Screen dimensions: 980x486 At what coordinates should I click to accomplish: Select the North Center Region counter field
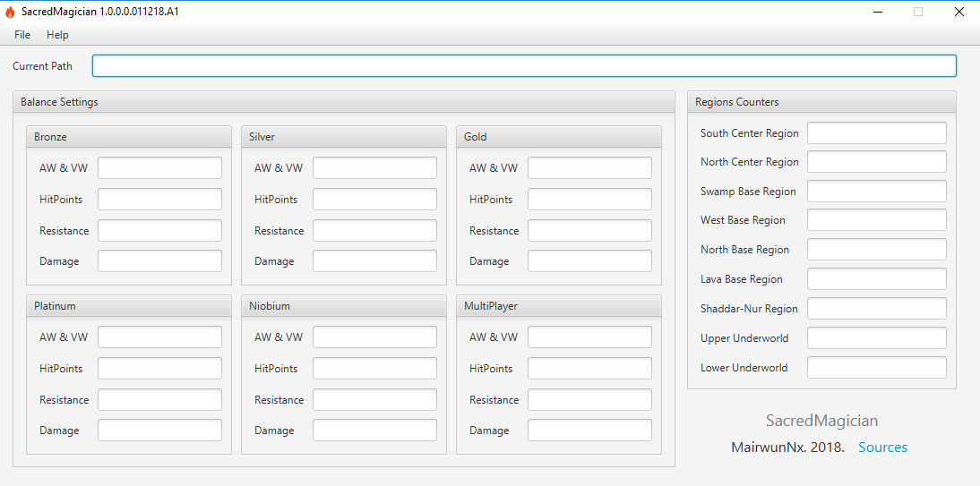click(x=877, y=162)
